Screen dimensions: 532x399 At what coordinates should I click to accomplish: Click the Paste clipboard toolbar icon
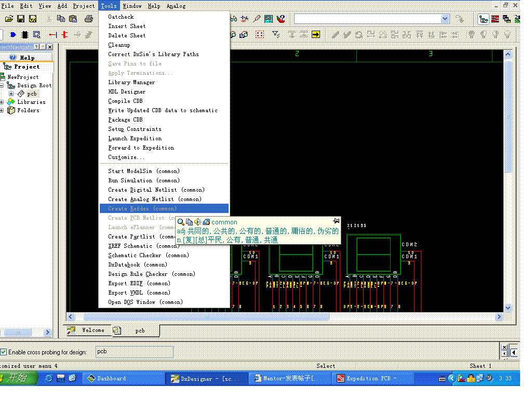point(73,19)
